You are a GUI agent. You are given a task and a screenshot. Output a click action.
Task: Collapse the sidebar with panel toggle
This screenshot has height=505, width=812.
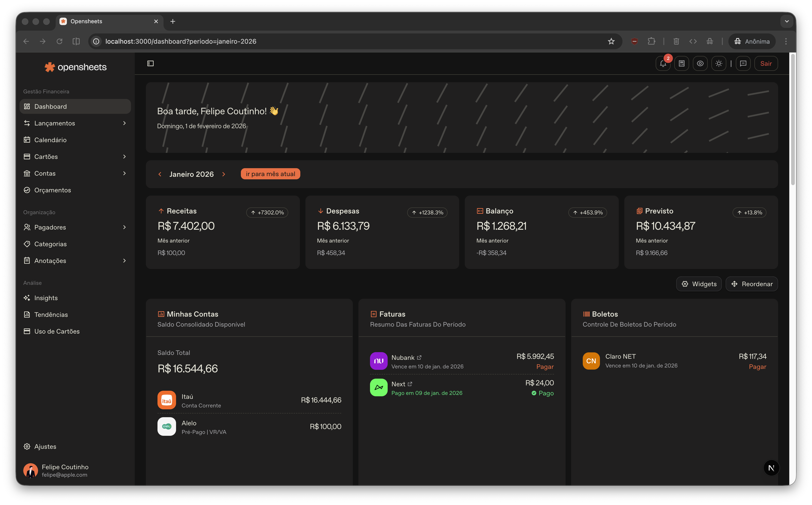(x=151, y=63)
